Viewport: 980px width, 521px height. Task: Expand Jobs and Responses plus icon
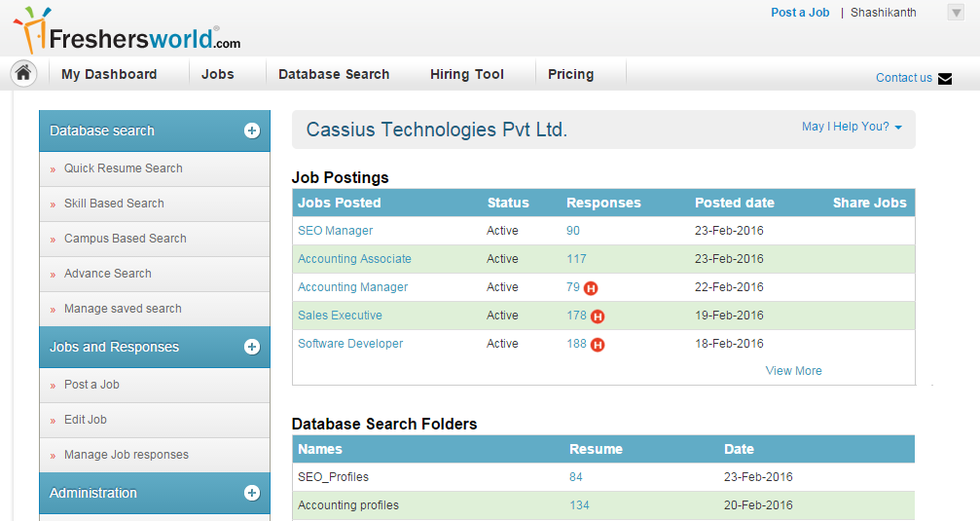pos(252,347)
